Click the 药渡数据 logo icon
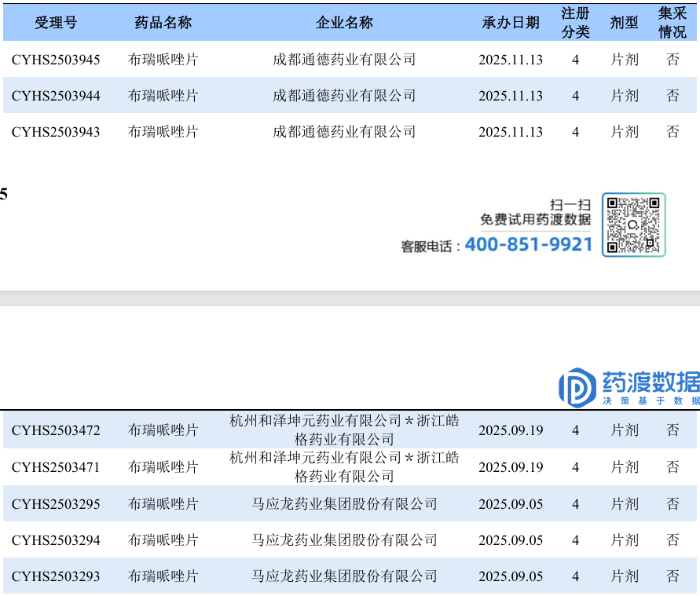Screen dimensions: 700x596 click(577, 388)
